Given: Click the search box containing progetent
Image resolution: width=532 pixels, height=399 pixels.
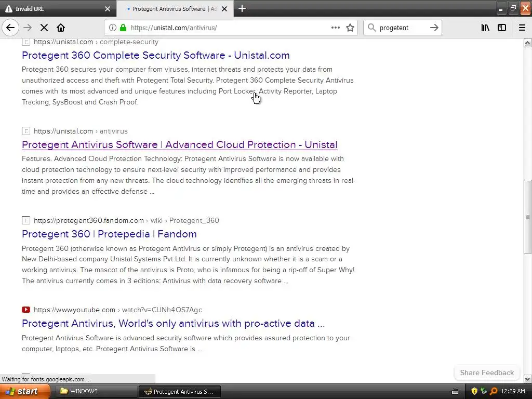Looking at the screenshot, I should (402, 28).
